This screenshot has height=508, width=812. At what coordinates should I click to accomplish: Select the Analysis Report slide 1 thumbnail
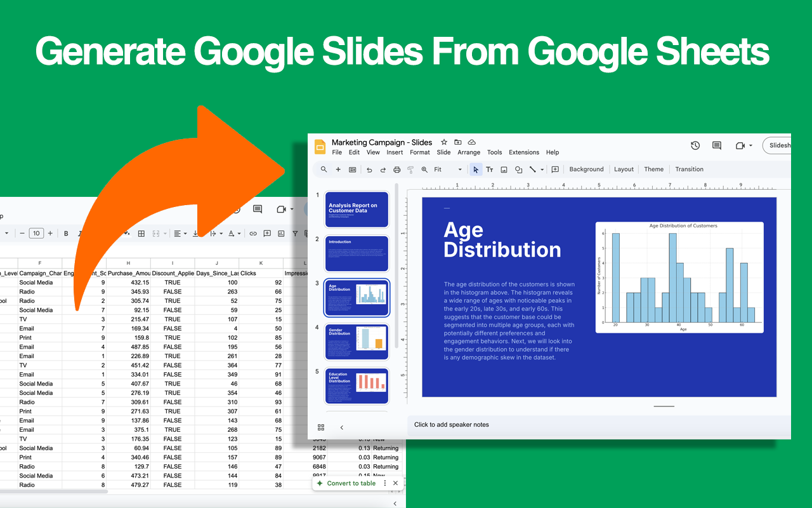(357, 210)
